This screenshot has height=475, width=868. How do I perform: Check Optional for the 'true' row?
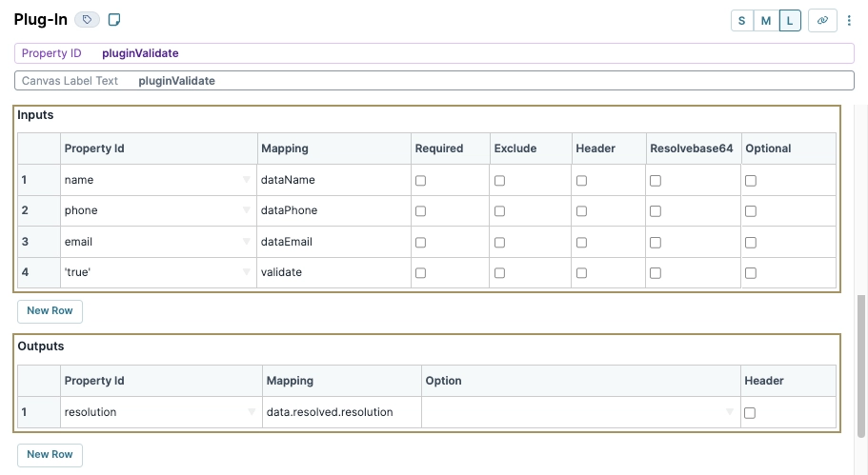click(x=751, y=273)
